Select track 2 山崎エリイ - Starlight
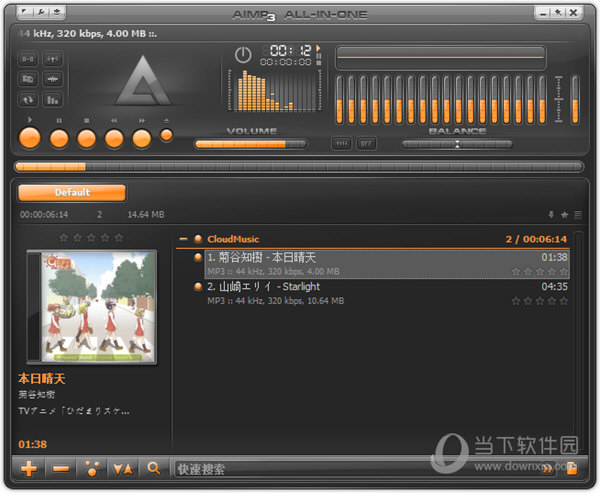 (387, 293)
